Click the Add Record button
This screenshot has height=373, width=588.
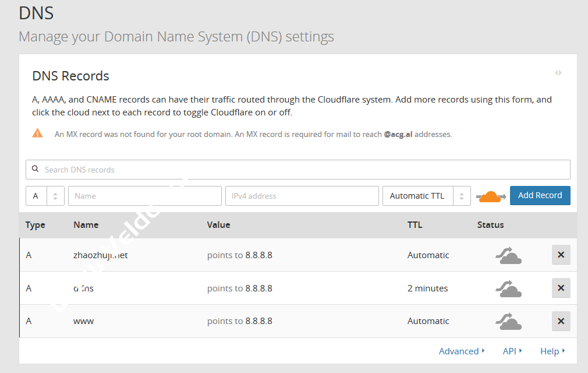[540, 196]
